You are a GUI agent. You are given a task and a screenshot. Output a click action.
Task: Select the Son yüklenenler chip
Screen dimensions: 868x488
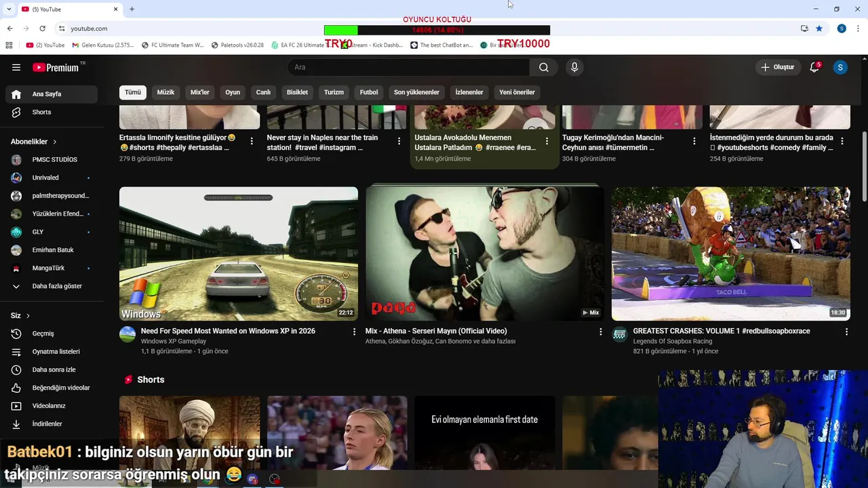[x=416, y=92]
